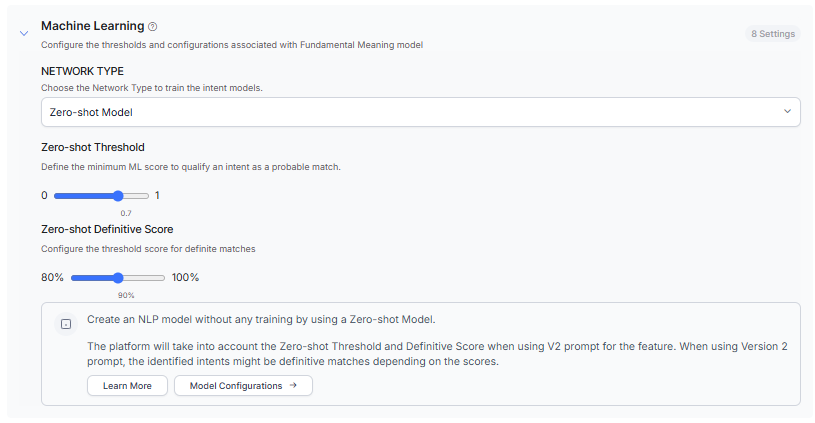
Task: Open Model Configurations
Action: [236, 385]
